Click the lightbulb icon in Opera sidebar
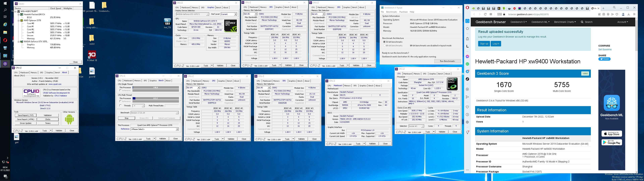Image resolution: width=644 pixels, height=181 pixels. (467, 132)
